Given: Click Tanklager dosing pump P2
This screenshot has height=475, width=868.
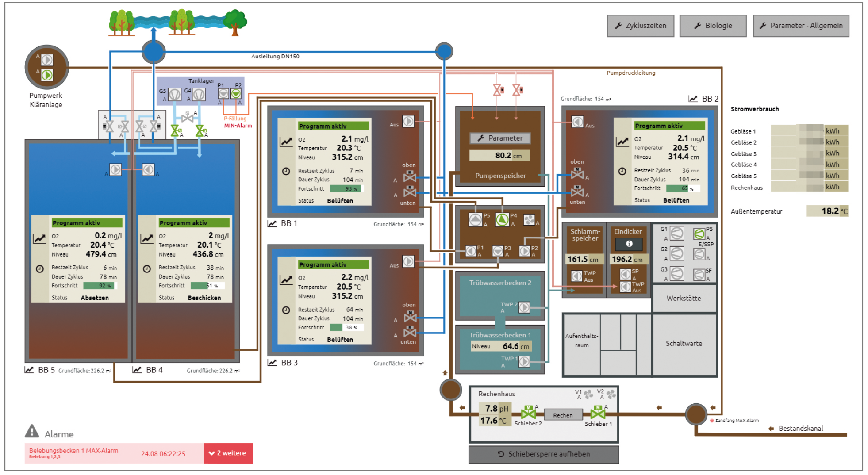Looking at the screenshot, I should coord(236,93).
